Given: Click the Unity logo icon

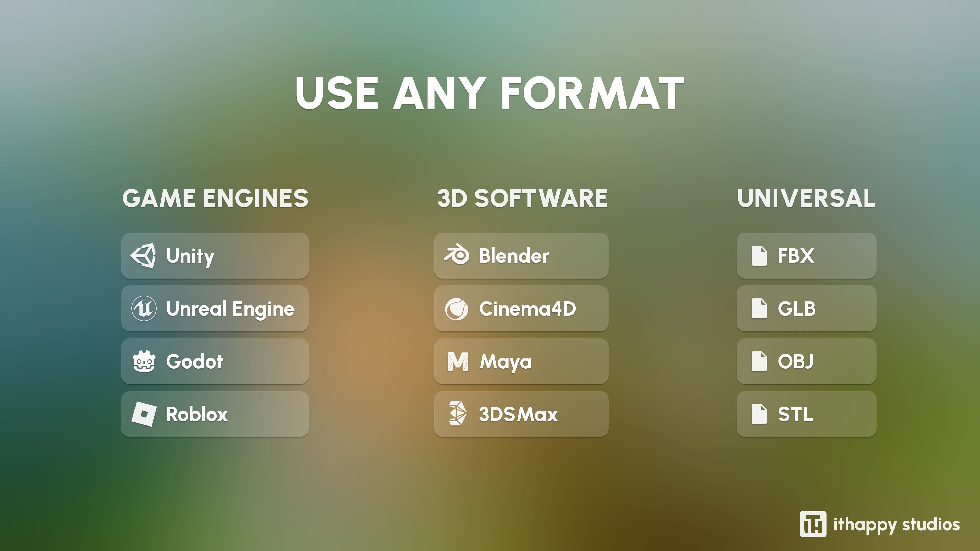Looking at the screenshot, I should point(143,256).
